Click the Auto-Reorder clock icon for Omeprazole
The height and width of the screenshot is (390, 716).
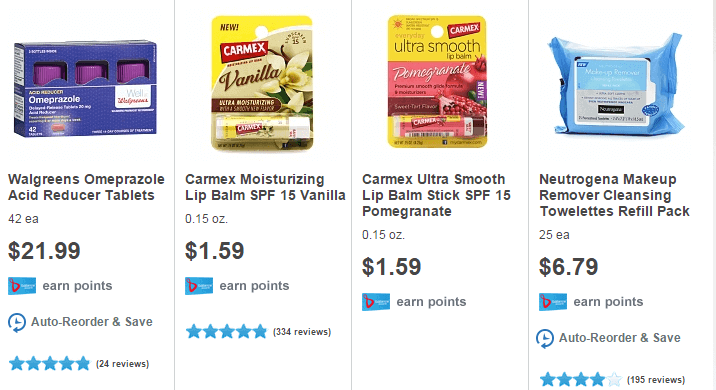17,322
